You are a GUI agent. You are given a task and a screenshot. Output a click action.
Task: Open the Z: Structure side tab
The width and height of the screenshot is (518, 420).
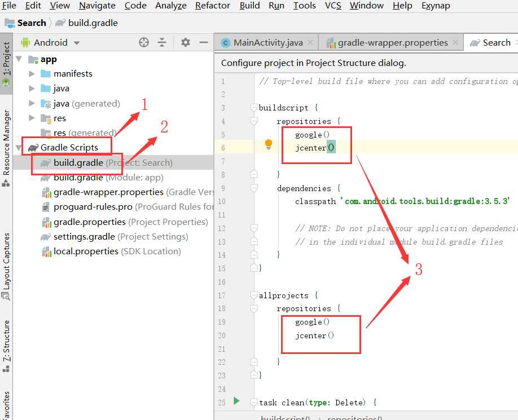click(x=6, y=346)
